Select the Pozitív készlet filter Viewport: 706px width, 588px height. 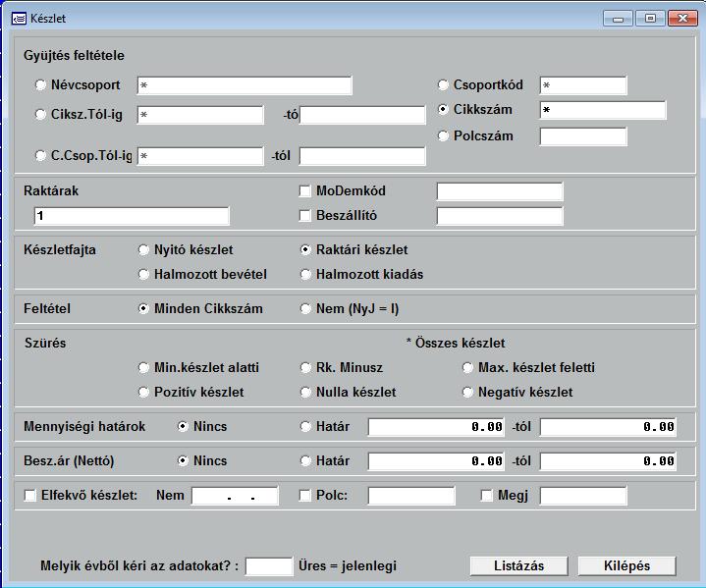[143, 392]
